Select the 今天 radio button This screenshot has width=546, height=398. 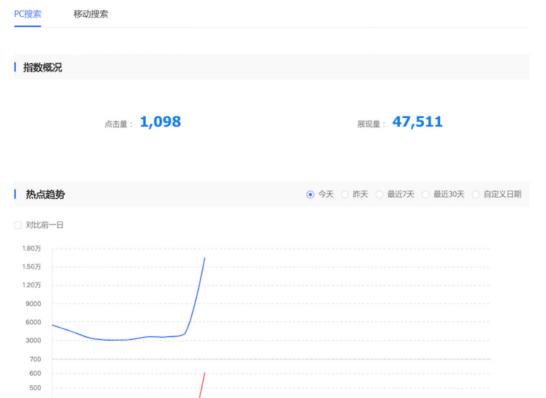coord(310,194)
